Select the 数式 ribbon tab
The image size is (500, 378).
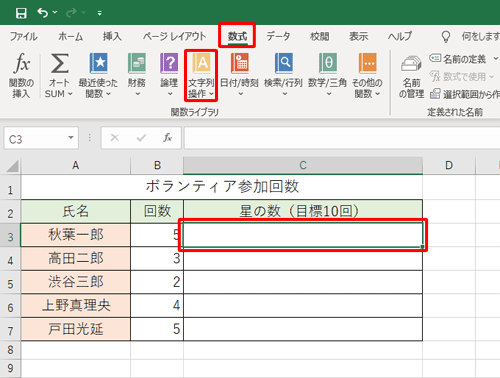point(237,36)
